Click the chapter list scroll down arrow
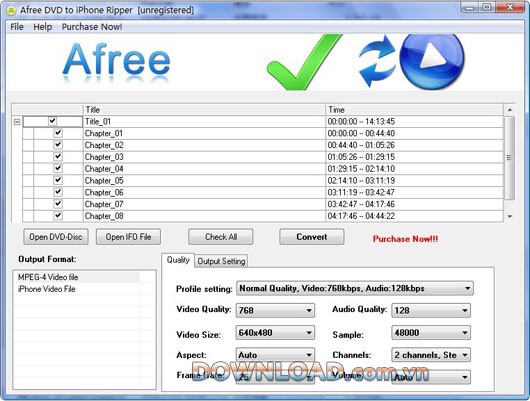 pyautogui.click(x=510, y=216)
